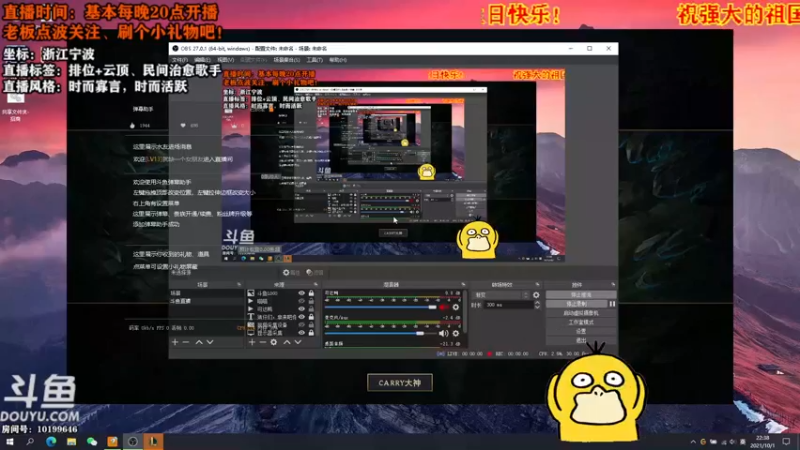
Task: Open the Windows Start menu
Action: pos(10,442)
